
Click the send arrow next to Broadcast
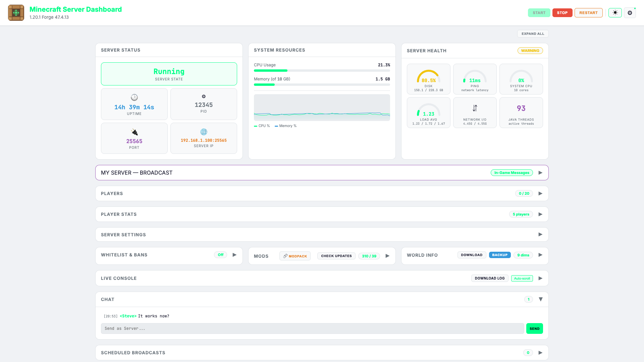(x=540, y=173)
